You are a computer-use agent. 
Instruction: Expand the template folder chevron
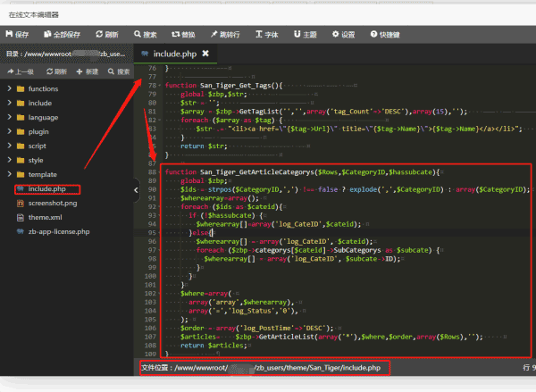10,174
